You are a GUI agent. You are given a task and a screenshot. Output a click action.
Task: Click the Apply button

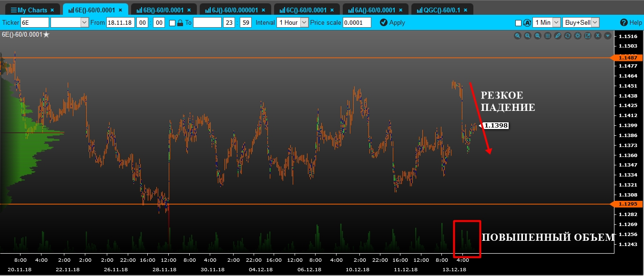point(392,22)
